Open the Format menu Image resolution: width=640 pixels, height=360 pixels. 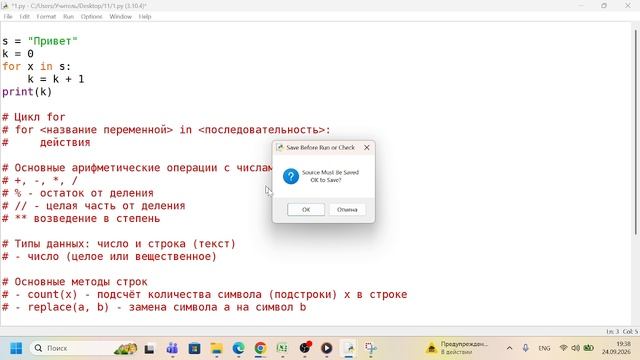[x=46, y=17]
